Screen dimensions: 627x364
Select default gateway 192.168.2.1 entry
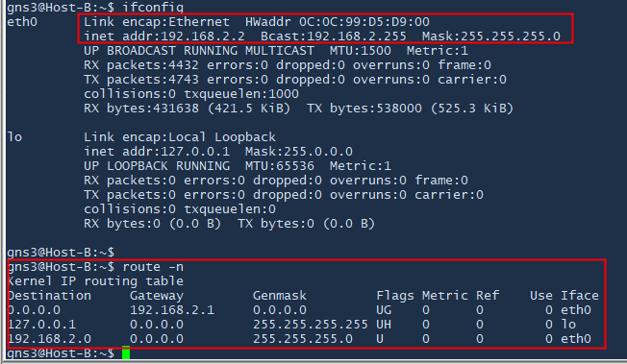pos(172,310)
